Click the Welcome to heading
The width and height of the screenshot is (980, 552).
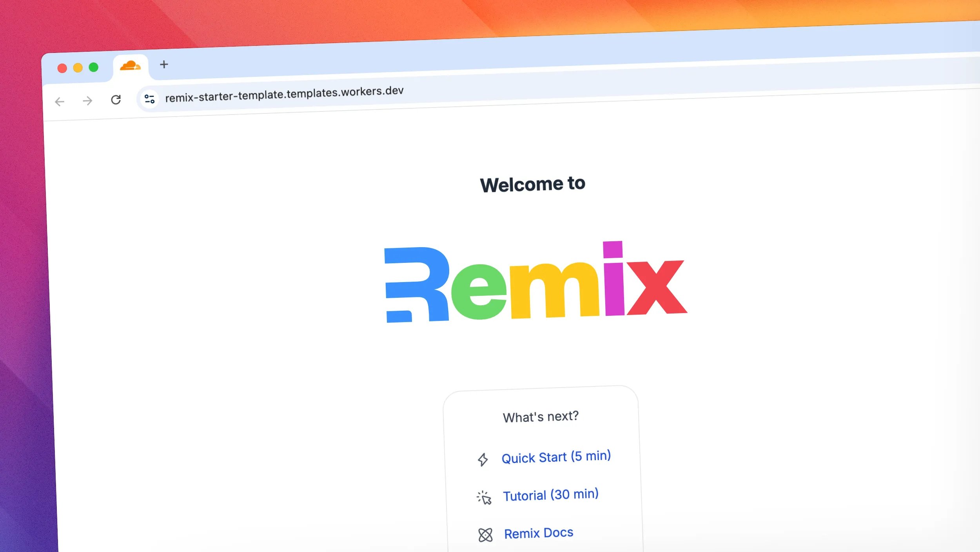pos(532,184)
